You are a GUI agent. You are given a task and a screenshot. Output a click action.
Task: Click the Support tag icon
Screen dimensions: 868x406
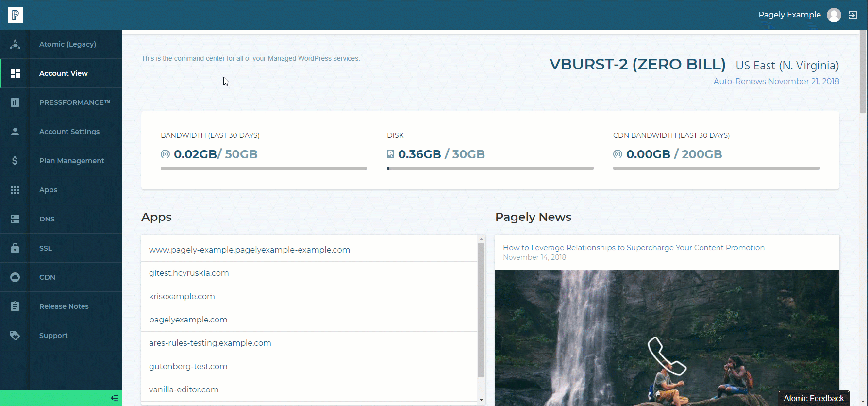(15, 336)
